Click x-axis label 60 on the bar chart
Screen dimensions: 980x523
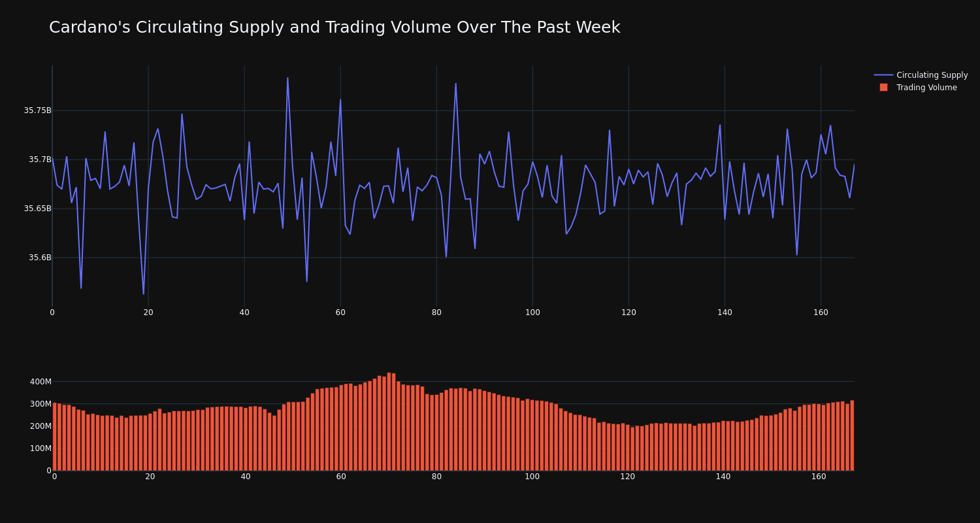(x=341, y=477)
